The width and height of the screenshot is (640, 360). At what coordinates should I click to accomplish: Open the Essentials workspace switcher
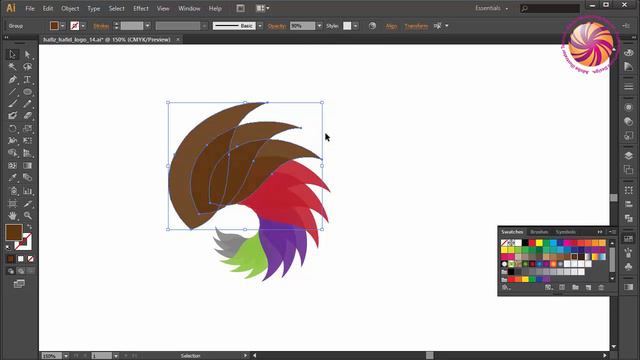pyautogui.click(x=492, y=8)
